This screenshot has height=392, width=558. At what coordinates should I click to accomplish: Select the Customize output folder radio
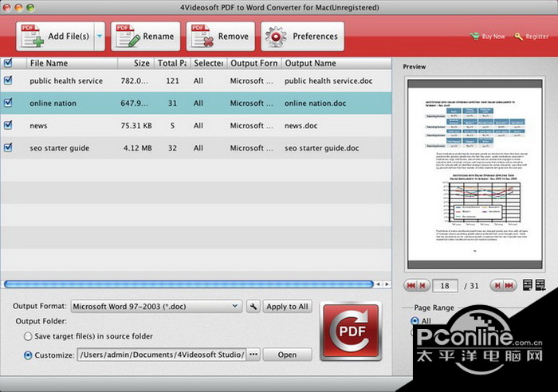click(x=27, y=355)
